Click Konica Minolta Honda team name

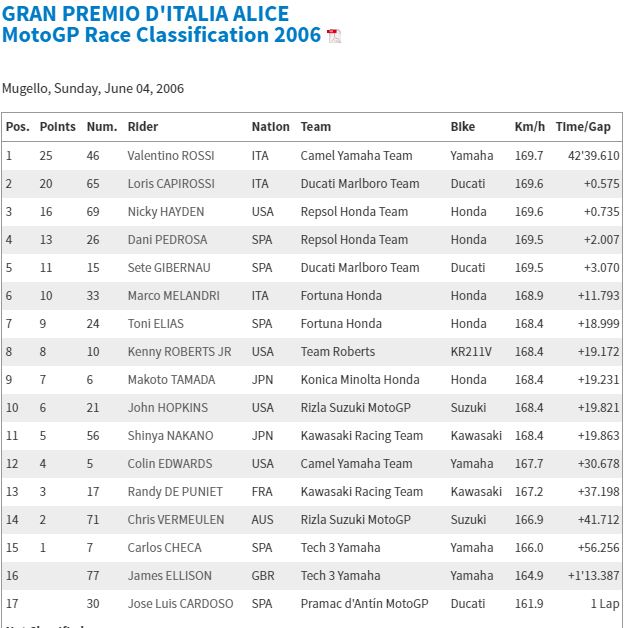(x=360, y=380)
